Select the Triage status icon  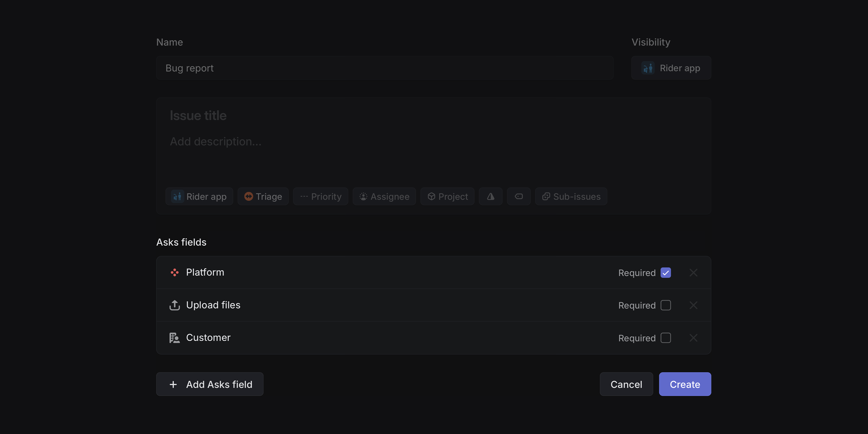[x=249, y=197]
